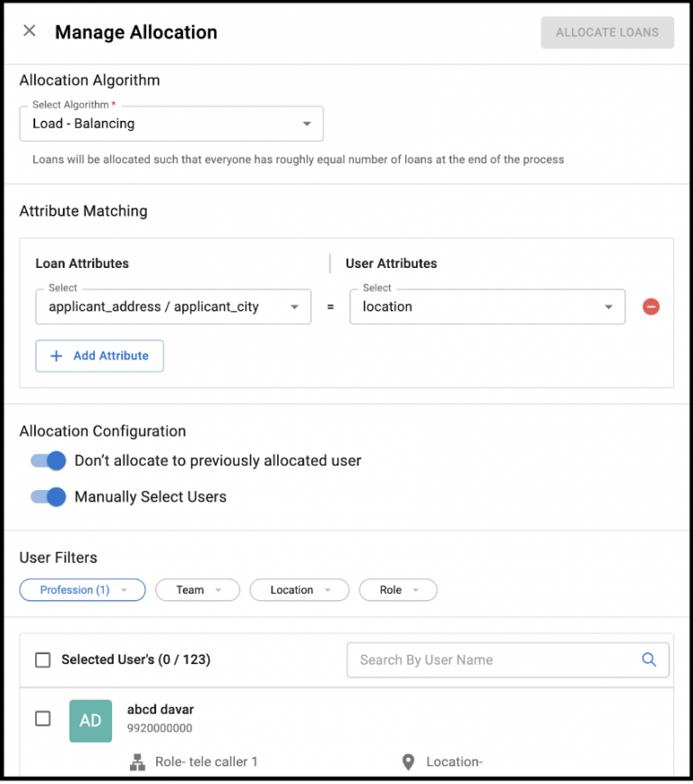Disable the previously allocated user toggle
The width and height of the screenshot is (693, 784).
47,460
